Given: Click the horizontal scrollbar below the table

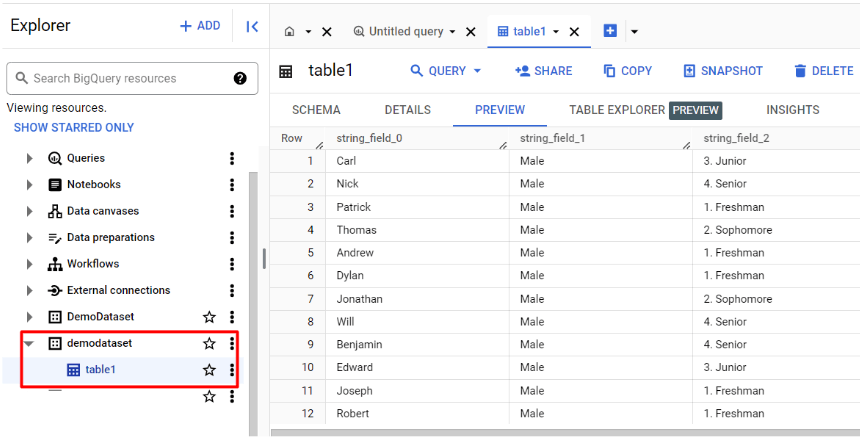Looking at the screenshot, I should (x=565, y=433).
